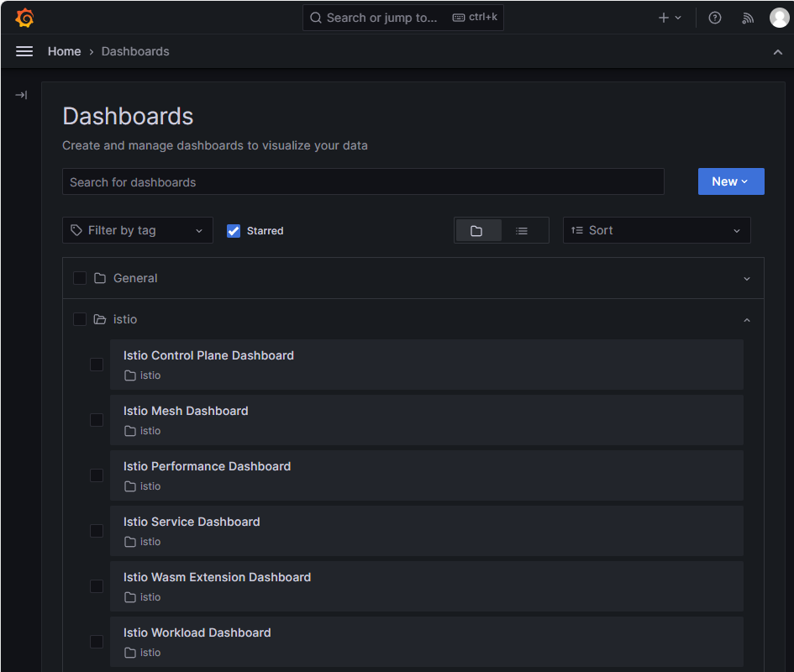Open the New button dropdown
Viewport: 794px width, 672px height.
pos(731,181)
